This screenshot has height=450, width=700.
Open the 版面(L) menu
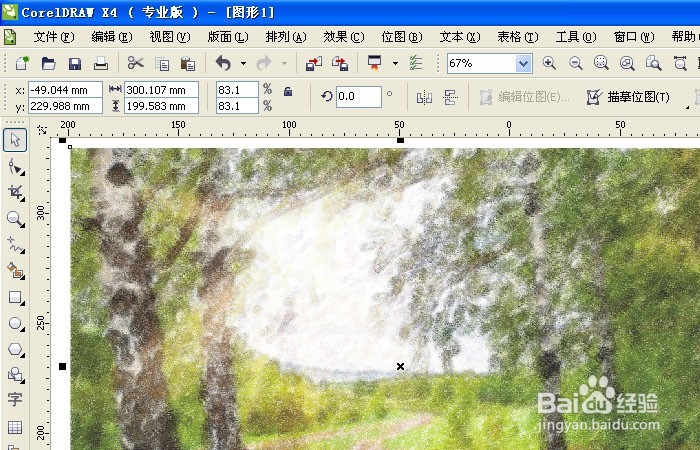(x=228, y=37)
